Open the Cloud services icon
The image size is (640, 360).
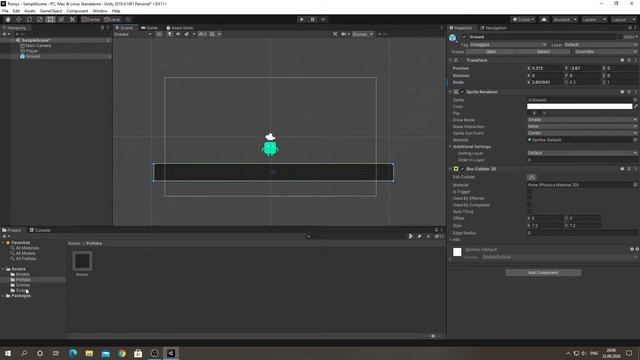(x=544, y=19)
